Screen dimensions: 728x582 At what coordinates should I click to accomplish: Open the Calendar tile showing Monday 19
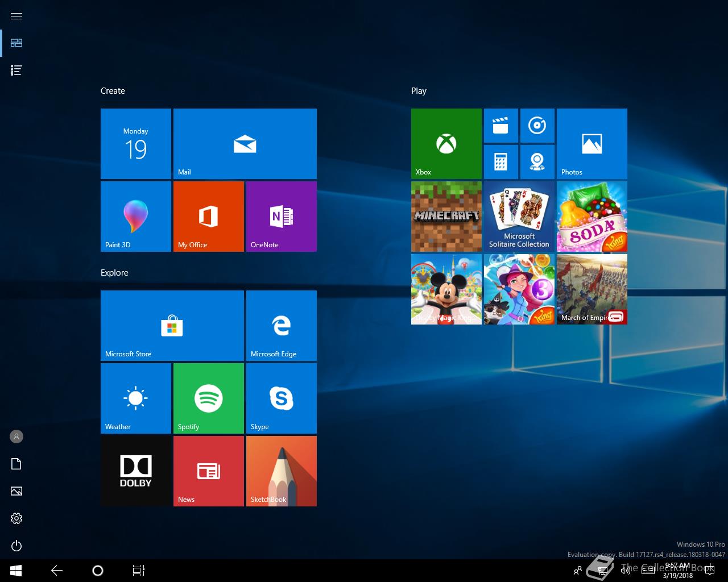[136, 144]
